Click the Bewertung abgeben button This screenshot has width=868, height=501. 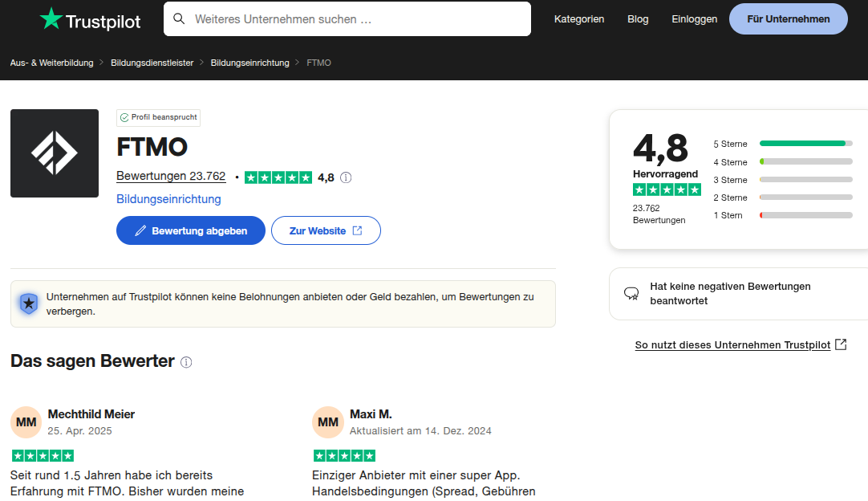[190, 230]
